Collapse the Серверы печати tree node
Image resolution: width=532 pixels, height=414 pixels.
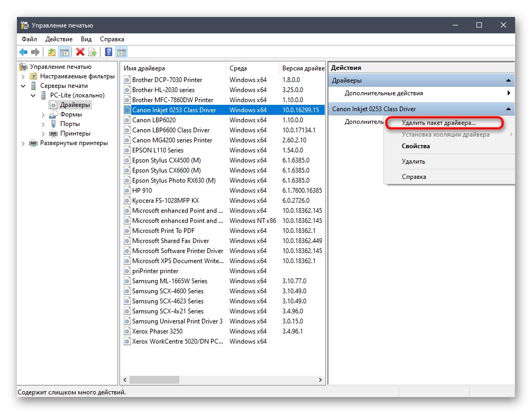(23, 86)
